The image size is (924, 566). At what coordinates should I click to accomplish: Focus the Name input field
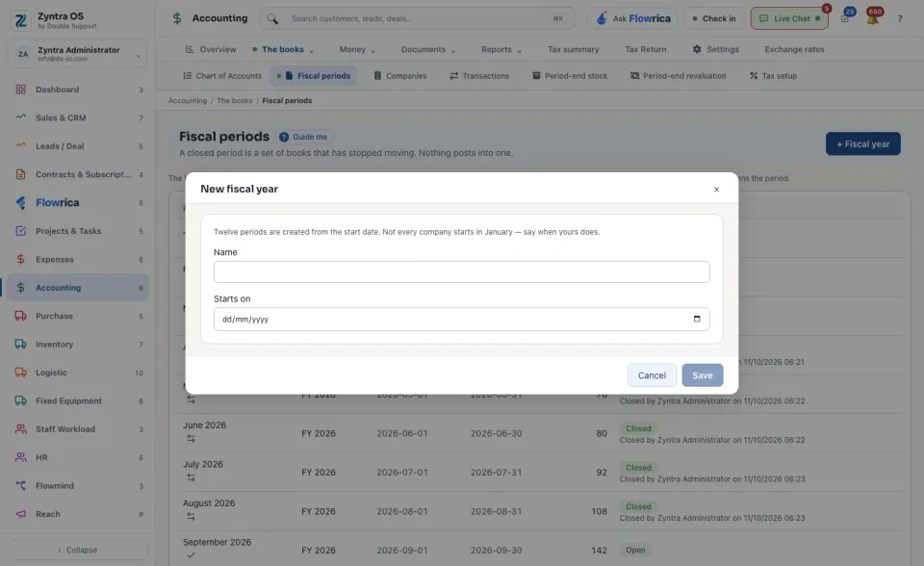click(461, 271)
